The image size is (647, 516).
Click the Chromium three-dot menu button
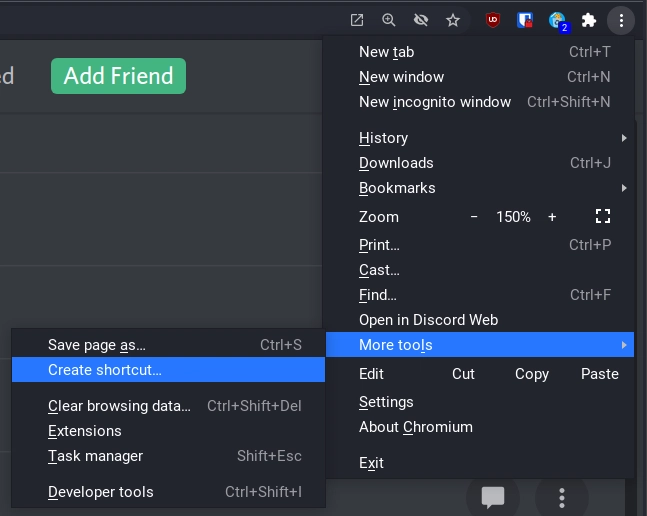(621, 20)
